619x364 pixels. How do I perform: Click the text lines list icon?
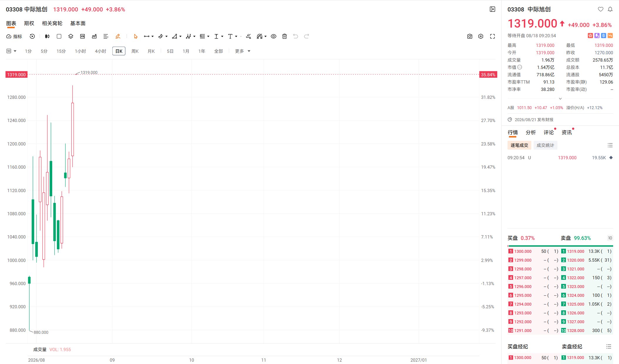[106, 36]
